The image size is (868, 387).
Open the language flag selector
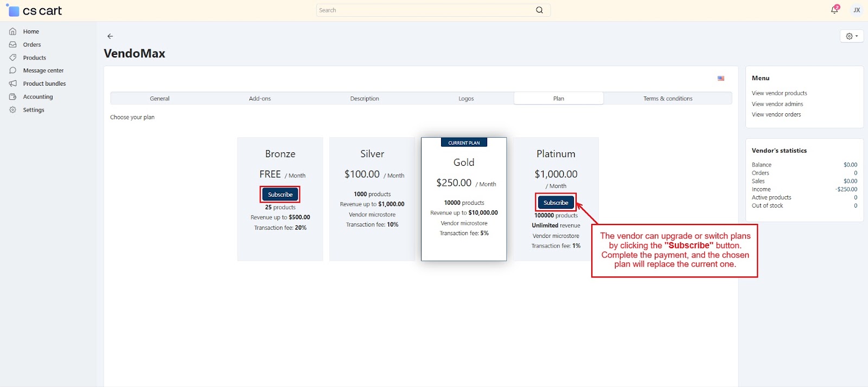click(x=721, y=79)
